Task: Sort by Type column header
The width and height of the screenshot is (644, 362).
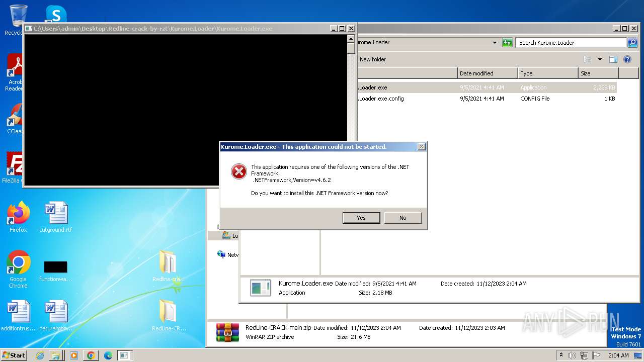Action: 548,73
